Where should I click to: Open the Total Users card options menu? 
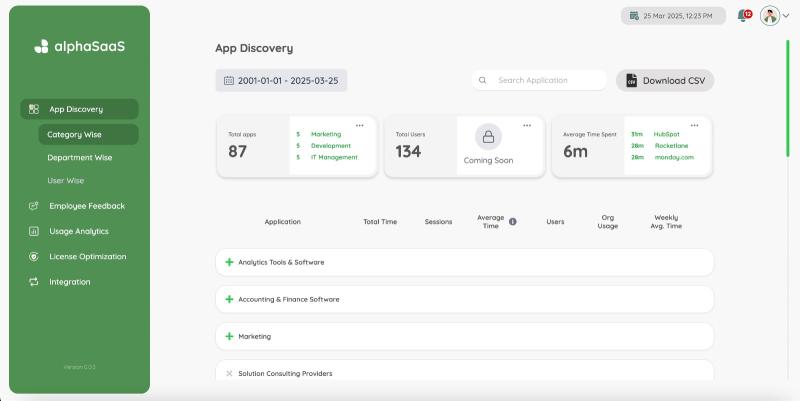tap(527, 126)
